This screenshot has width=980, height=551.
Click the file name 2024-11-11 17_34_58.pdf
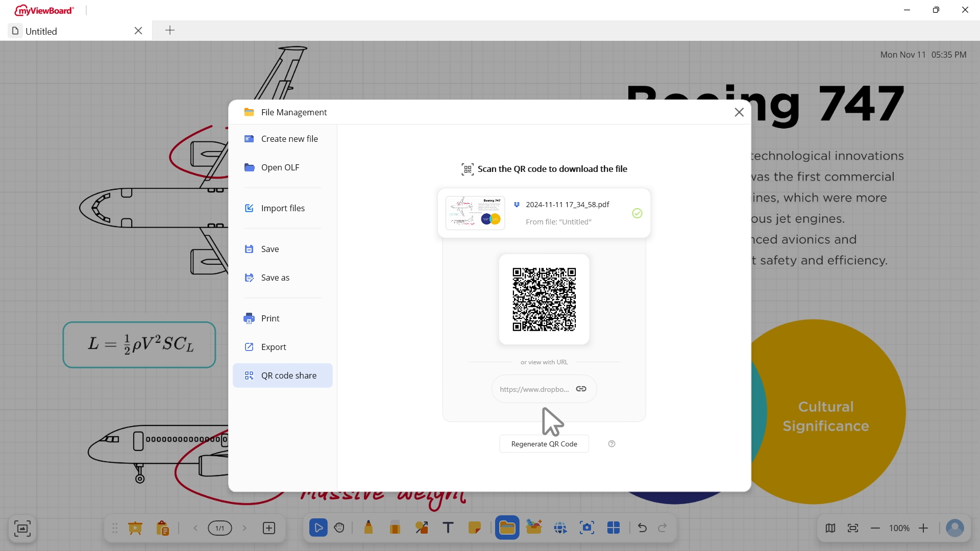tap(568, 205)
